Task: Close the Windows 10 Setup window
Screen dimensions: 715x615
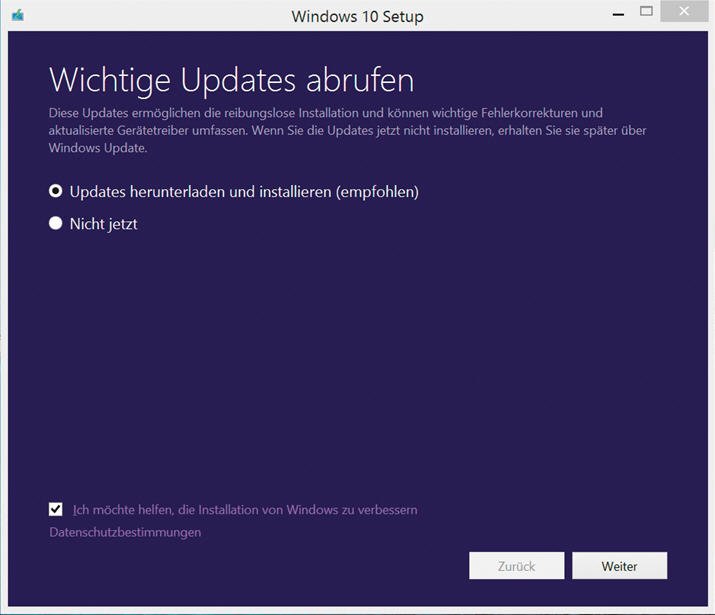Action: 684,11
